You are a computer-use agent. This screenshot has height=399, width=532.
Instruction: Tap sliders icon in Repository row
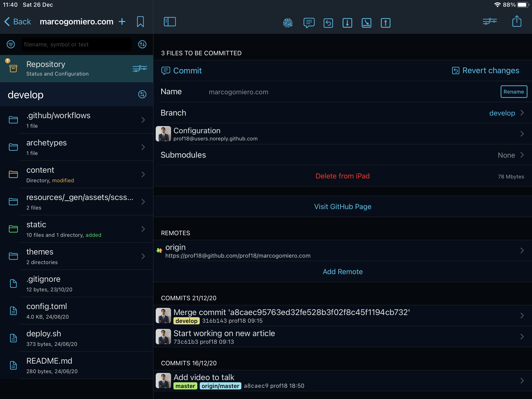pos(140,69)
